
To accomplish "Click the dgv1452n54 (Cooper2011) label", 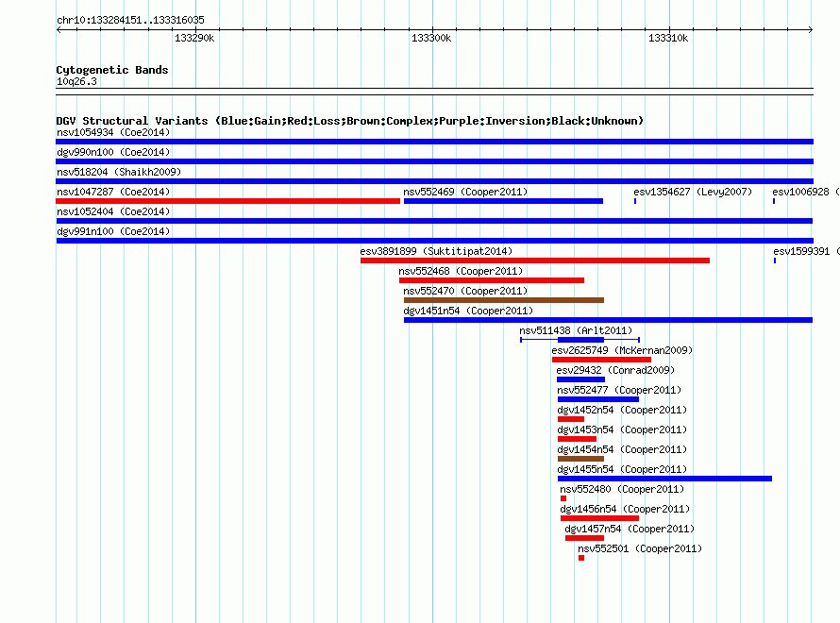I will [x=622, y=410].
